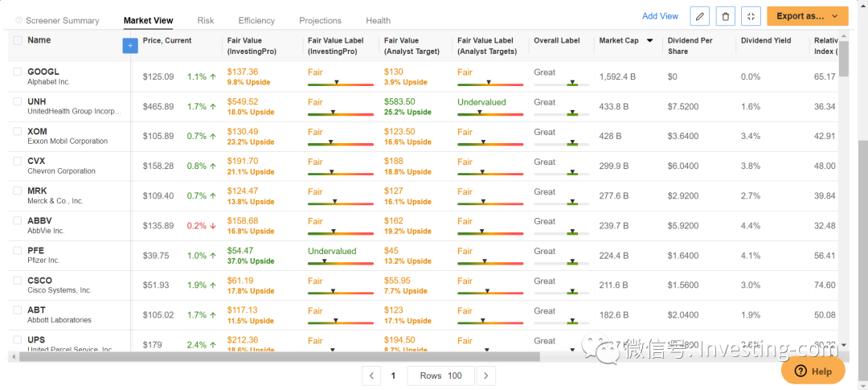The height and width of the screenshot is (390, 868).
Task: Click the orange Help button
Action: 813,371
